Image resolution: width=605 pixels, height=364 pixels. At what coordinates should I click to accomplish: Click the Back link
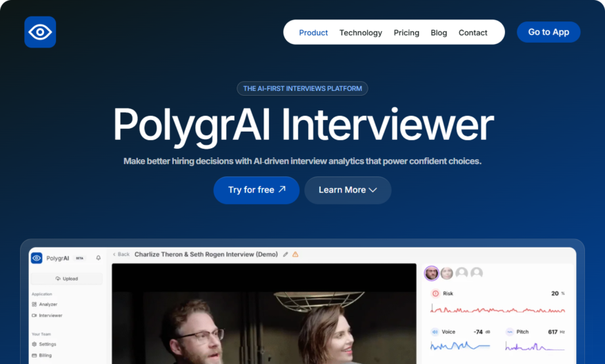(x=121, y=254)
